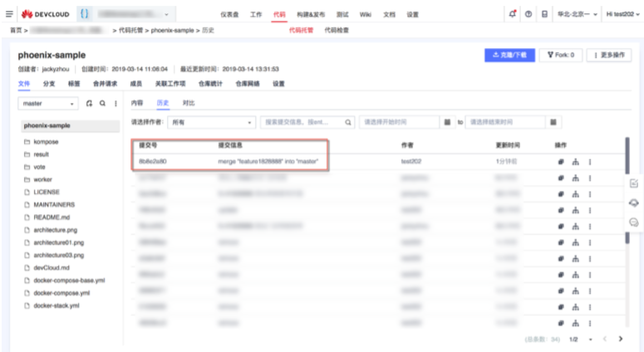
Task: Click the 克隆/下载 button
Action: tap(509, 55)
